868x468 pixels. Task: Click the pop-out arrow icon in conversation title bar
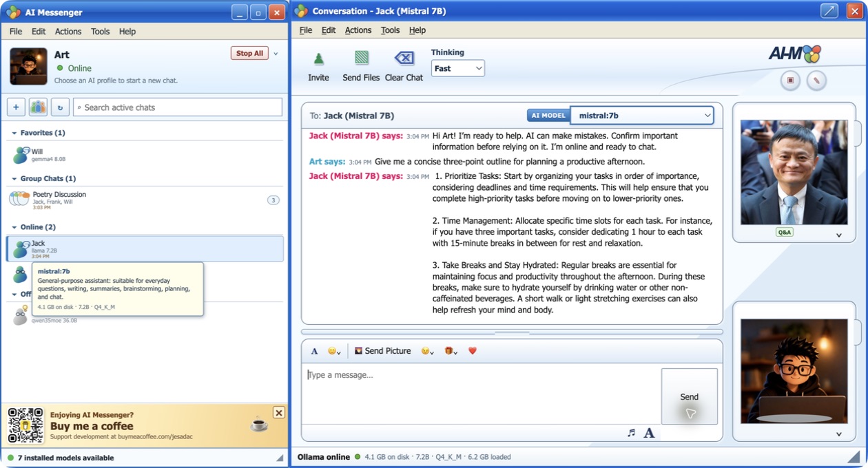(x=829, y=11)
